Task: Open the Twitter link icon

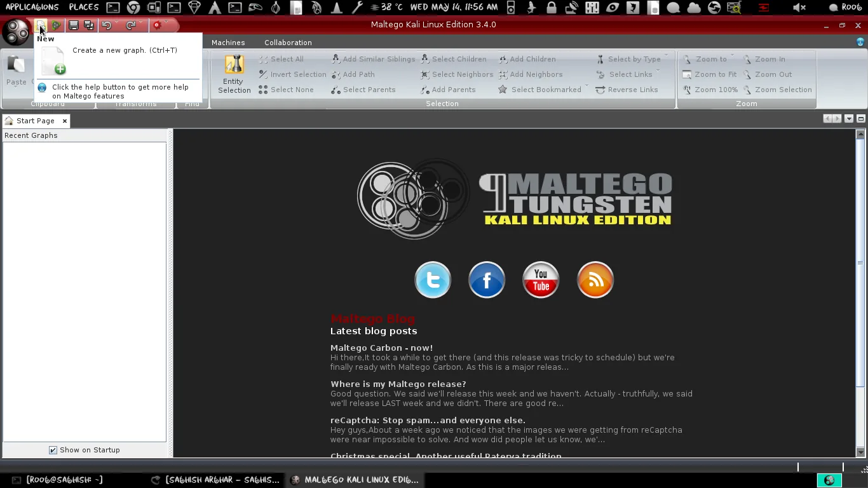Action: point(433,280)
